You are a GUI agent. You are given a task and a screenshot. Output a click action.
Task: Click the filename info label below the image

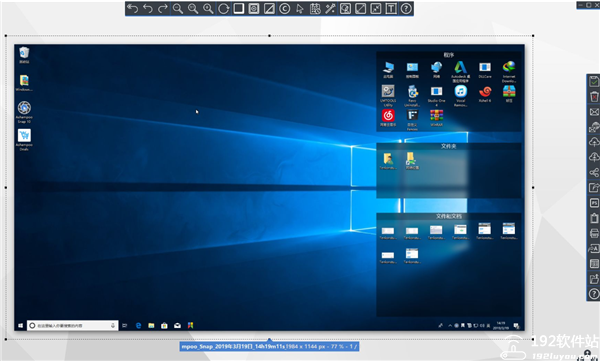point(269,346)
